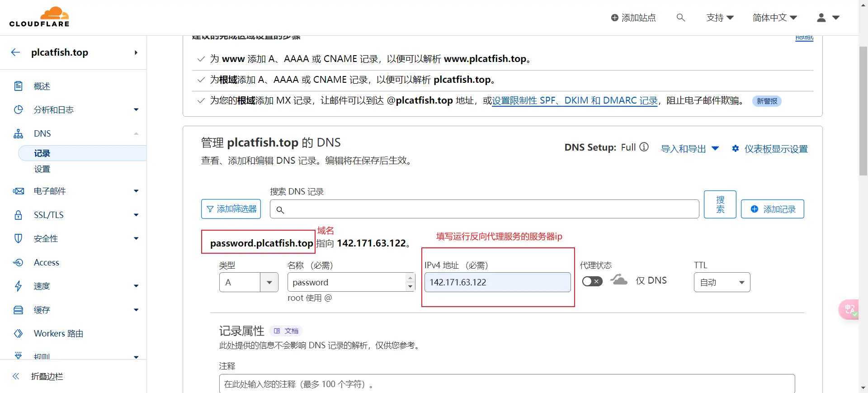Click the IPv4 地址 field with 142.171.63.122
Image resolution: width=868 pixels, height=393 pixels.
(x=498, y=282)
